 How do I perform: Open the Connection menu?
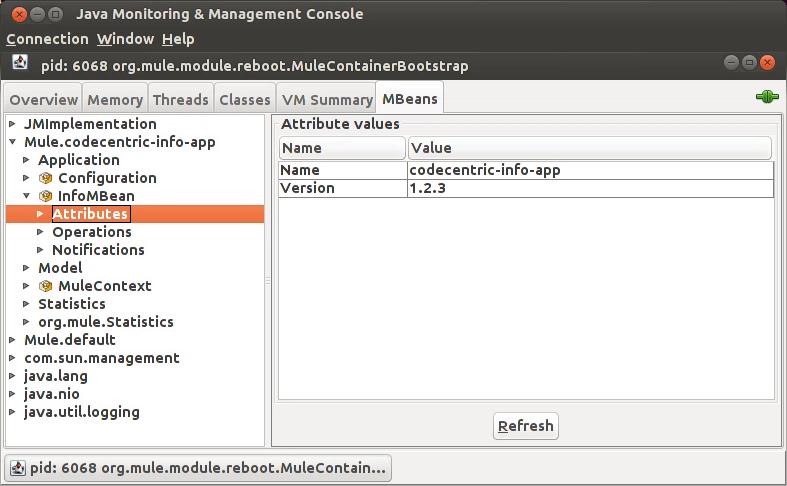point(47,39)
